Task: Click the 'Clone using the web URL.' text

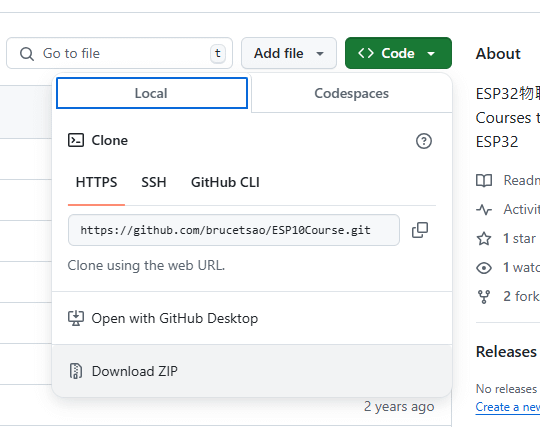Action: (146, 265)
